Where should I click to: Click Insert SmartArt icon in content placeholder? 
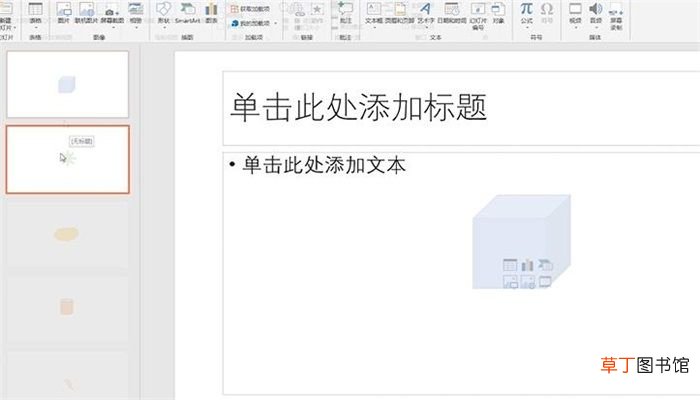click(x=545, y=265)
